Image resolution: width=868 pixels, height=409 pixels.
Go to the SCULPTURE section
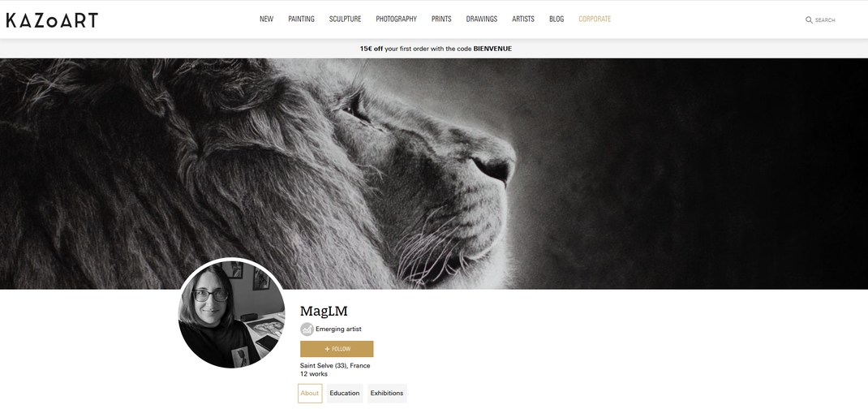pos(345,19)
